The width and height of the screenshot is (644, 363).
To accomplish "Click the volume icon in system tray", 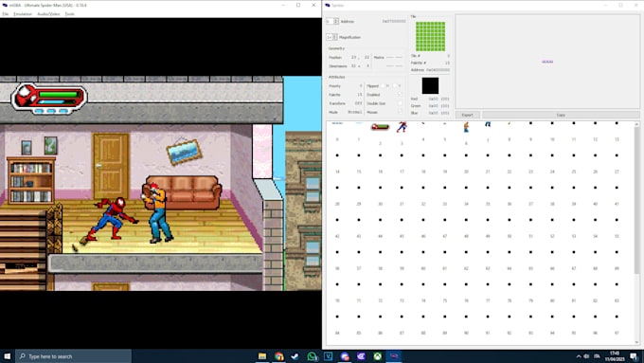I will pyautogui.click(x=587, y=356).
